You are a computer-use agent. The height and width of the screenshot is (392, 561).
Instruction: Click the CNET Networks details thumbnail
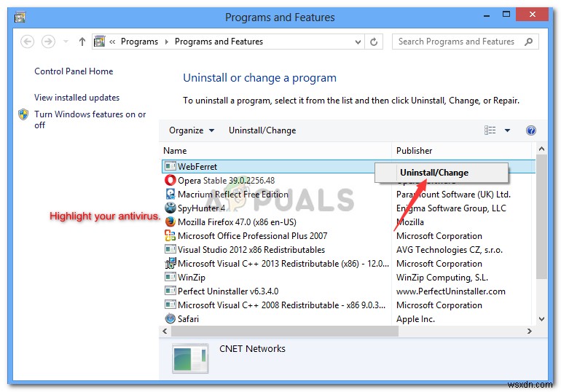point(190,358)
